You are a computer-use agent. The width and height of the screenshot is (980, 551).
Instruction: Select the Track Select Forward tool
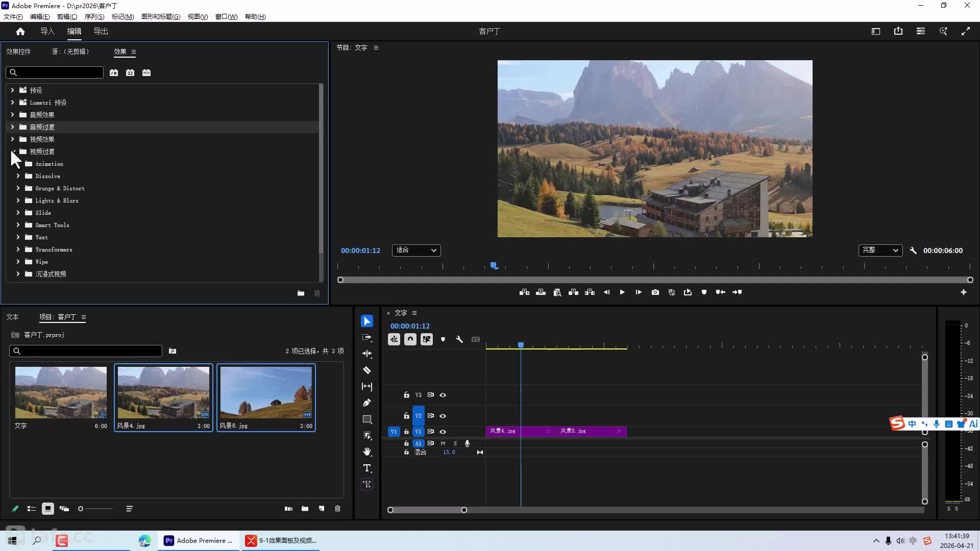click(367, 337)
